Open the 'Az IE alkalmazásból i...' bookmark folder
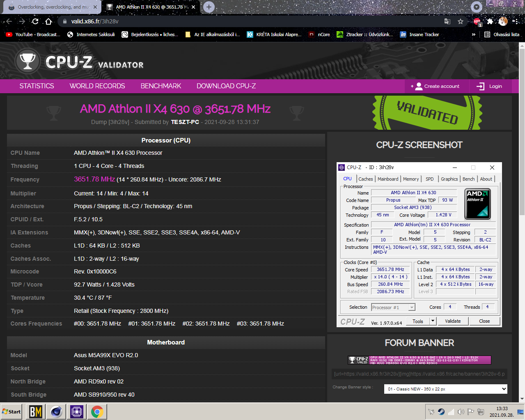This screenshot has height=420, width=525. (x=213, y=34)
